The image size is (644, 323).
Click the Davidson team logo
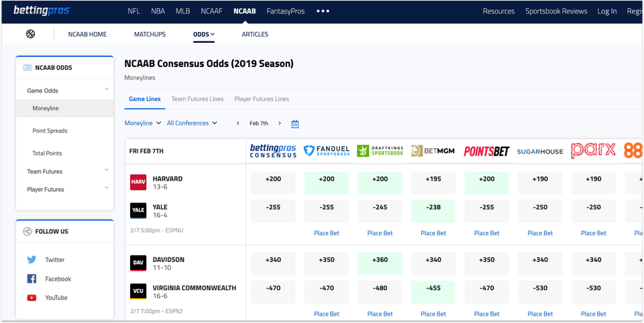click(x=138, y=263)
